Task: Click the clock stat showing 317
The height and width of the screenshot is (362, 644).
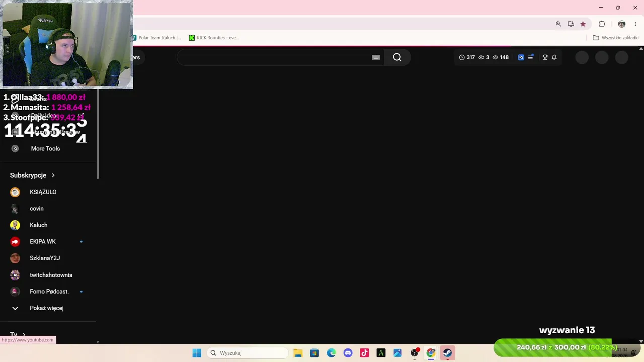Action: [x=467, y=57]
